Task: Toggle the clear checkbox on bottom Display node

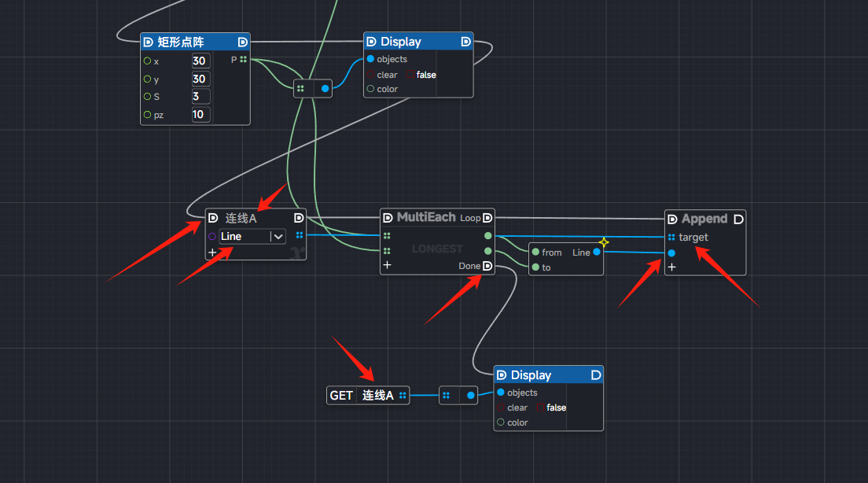Action: click(x=540, y=407)
